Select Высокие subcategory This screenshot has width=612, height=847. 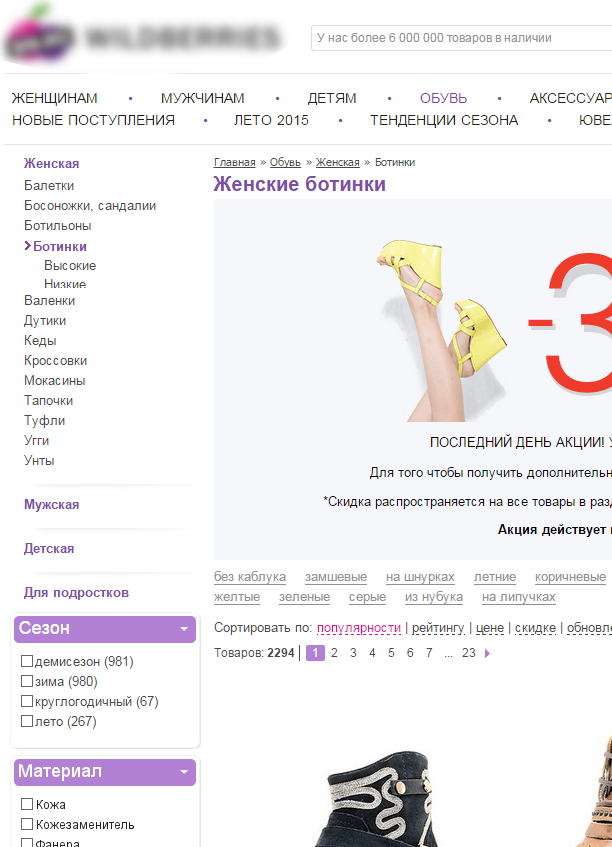coord(70,266)
